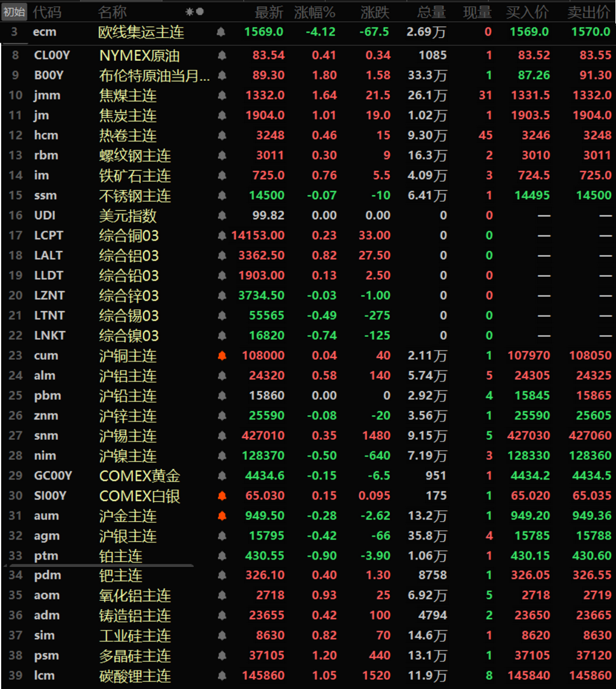Click the alert bell in the B00Y row
The image size is (616, 689).
click(x=223, y=75)
